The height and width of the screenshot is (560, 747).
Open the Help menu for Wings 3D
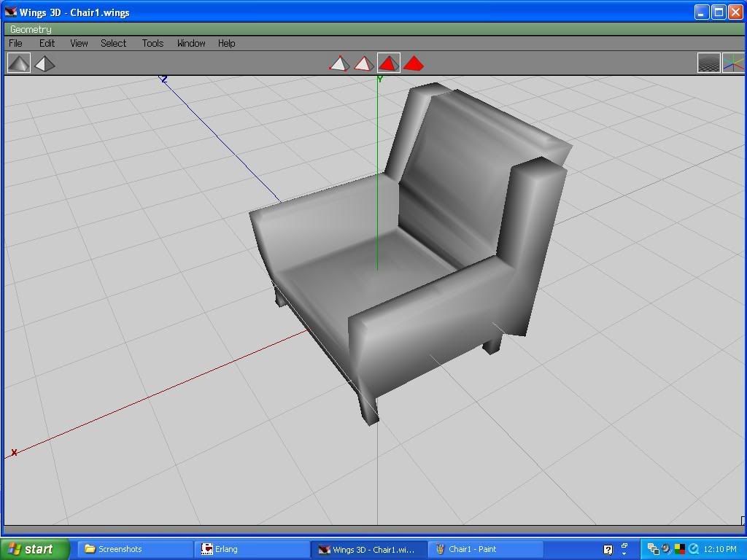coord(226,43)
